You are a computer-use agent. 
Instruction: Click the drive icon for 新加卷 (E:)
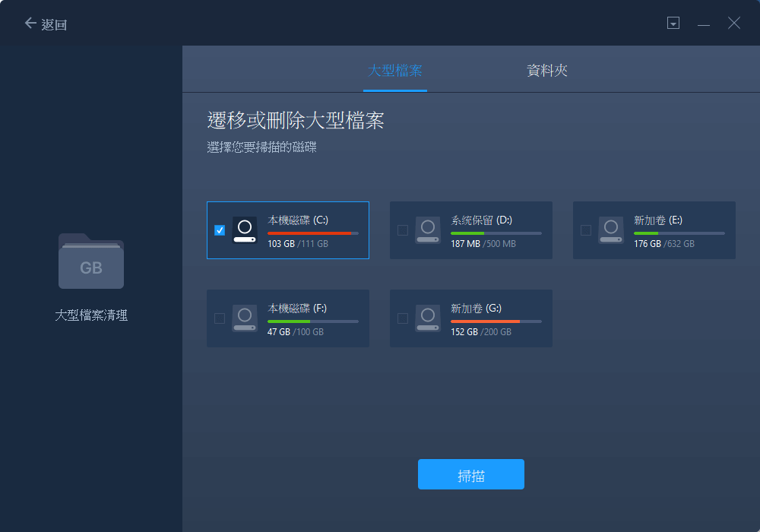(x=610, y=230)
